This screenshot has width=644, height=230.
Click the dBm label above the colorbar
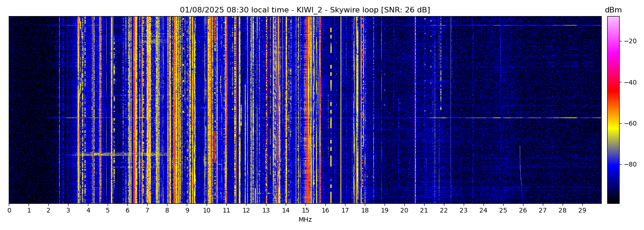pyautogui.click(x=613, y=10)
